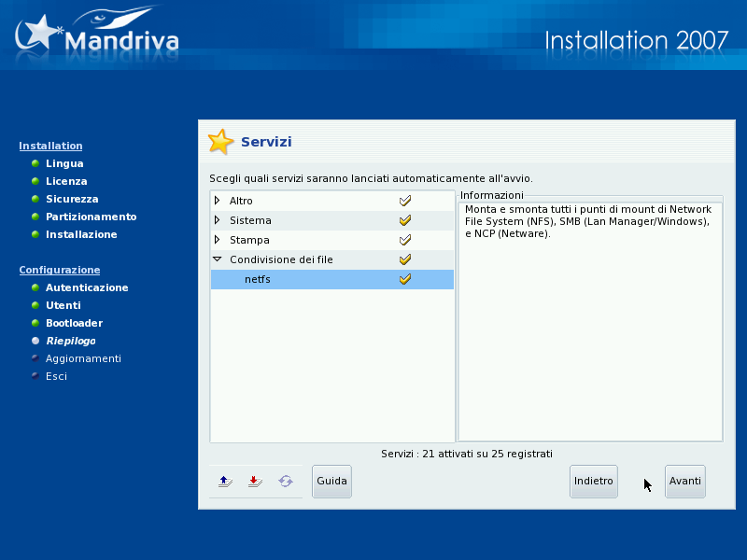Uncheck the Stampa services checkbox
Screen dimensions: 747x560
405,240
